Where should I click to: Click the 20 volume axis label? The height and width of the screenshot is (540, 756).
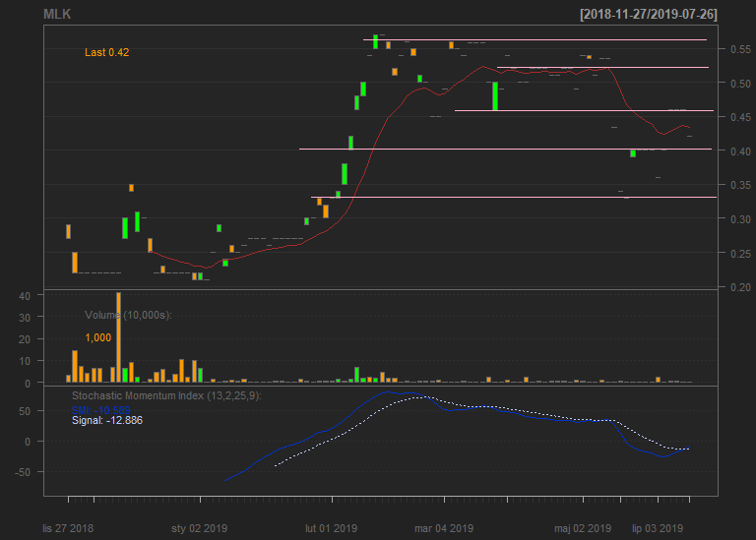click(25, 339)
